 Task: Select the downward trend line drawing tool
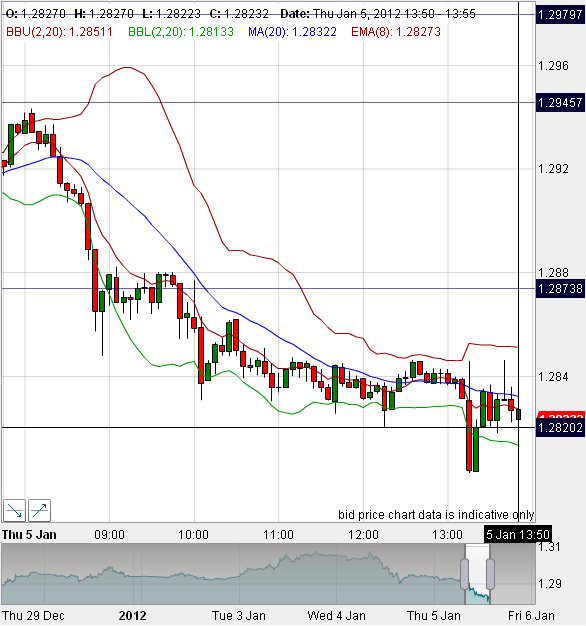[14, 510]
